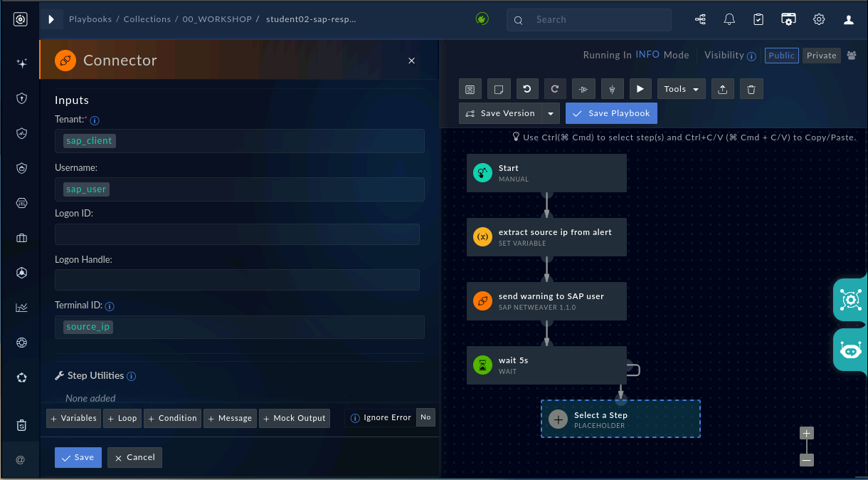
Task: Add a Message step utility
Action: [x=230, y=418]
